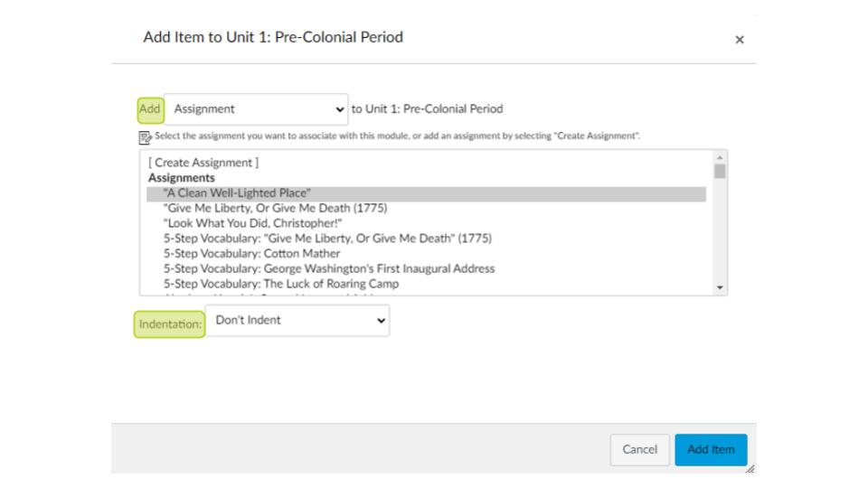The image size is (868, 488).
Task: Click the assignment list scroll down arrow
Action: coord(720,287)
